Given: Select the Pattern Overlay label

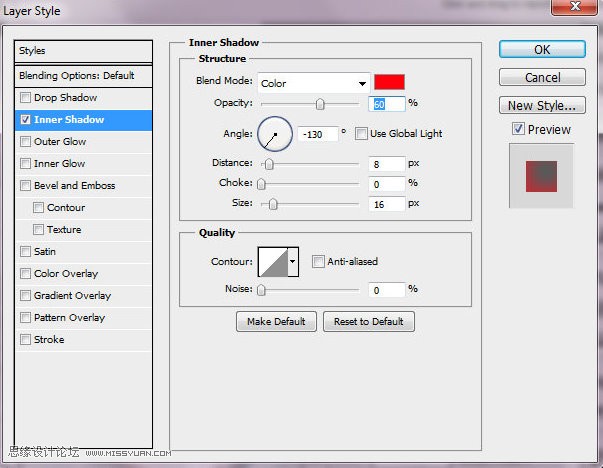Looking at the screenshot, I should [70, 317].
